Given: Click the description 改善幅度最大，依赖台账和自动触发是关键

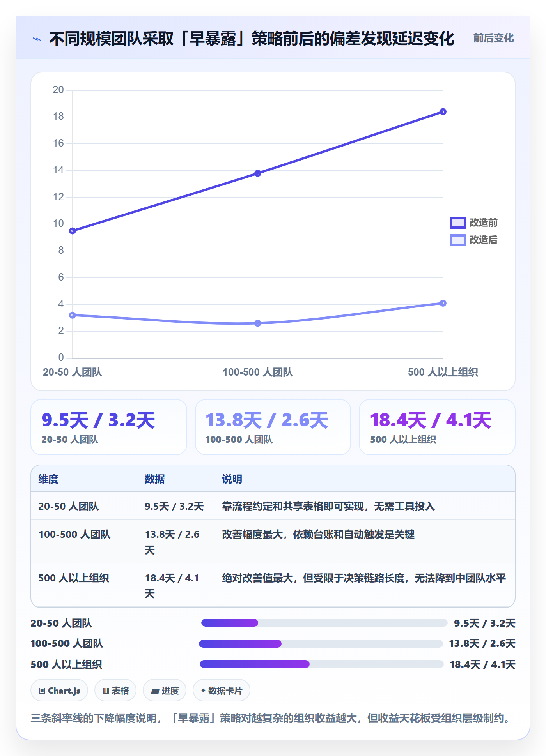Looking at the screenshot, I should (318, 534).
